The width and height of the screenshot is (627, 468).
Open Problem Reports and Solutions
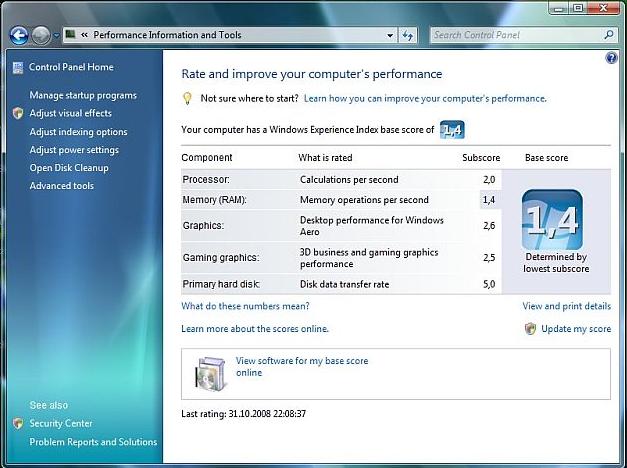(93, 442)
